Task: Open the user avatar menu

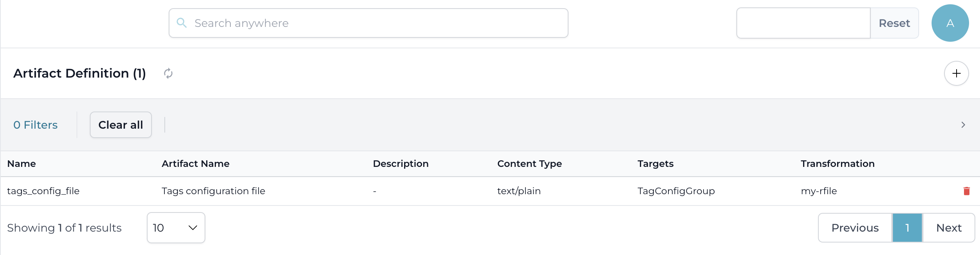Action: coord(950,23)
